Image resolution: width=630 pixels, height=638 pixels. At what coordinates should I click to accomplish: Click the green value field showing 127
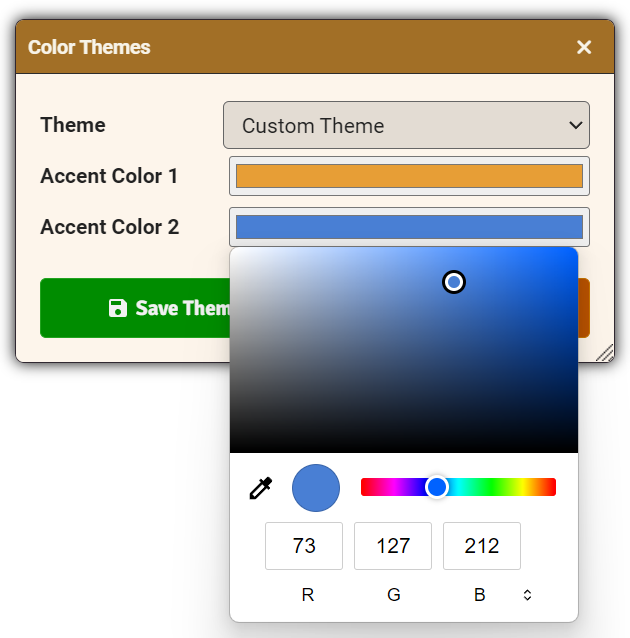(393, 546)
